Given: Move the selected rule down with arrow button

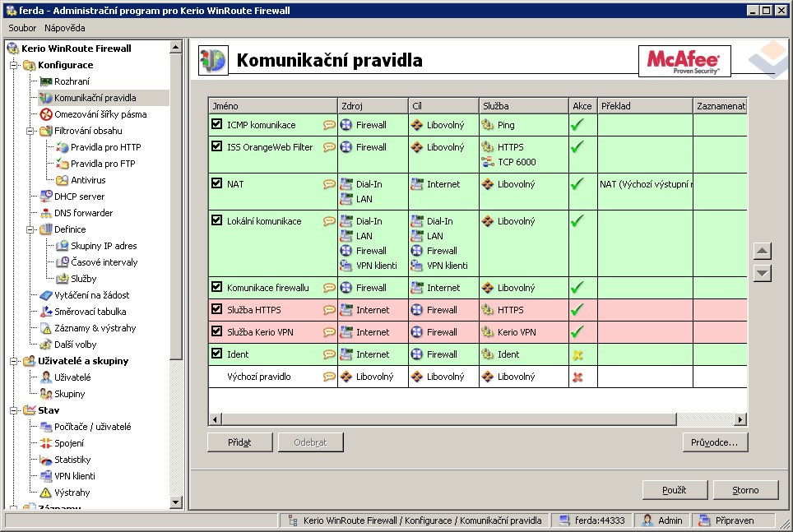Looking at the screenshot, I should (x=762, y=274).
